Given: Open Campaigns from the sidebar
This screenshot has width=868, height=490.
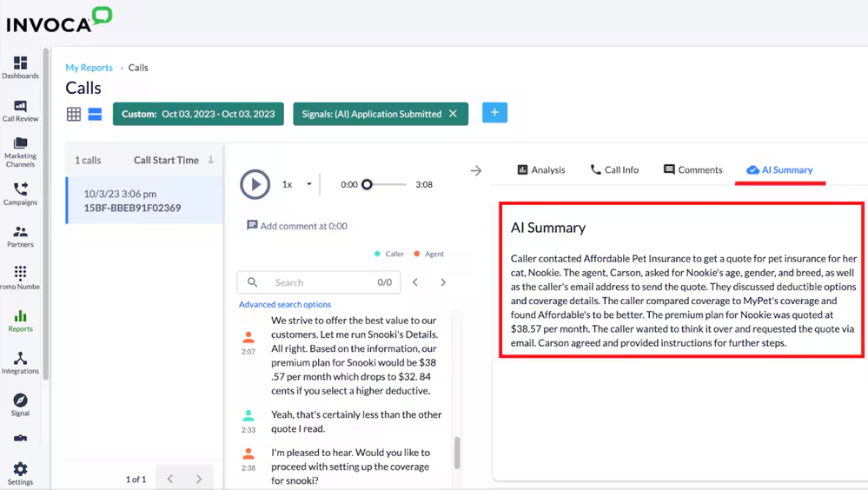Looking at the screenshot, I should (x=20, y=193).
